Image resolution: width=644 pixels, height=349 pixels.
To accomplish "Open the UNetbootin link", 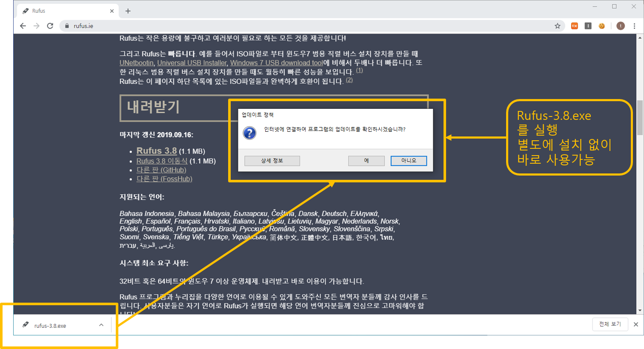I will (x=137, y=63).
